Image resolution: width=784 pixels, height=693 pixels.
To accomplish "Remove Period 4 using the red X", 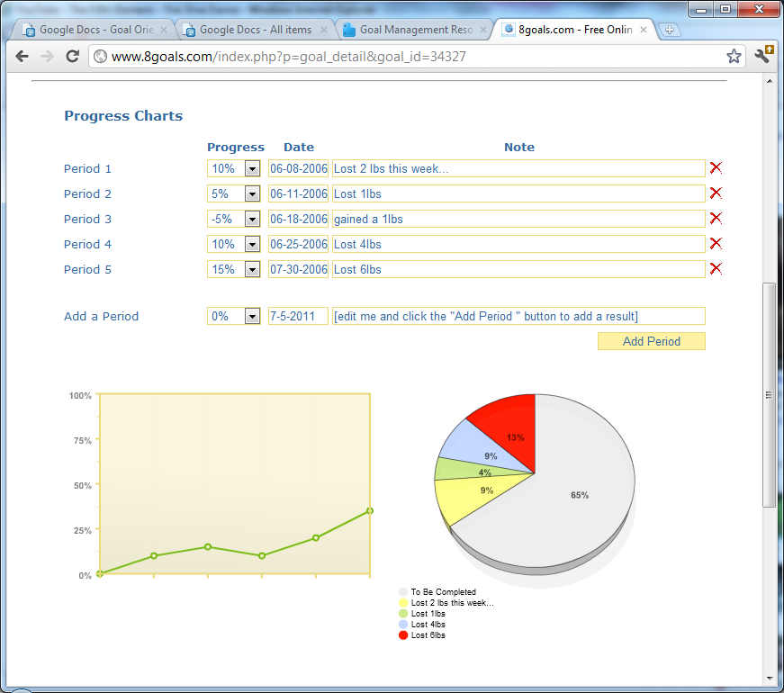I will tap(716, 244).
